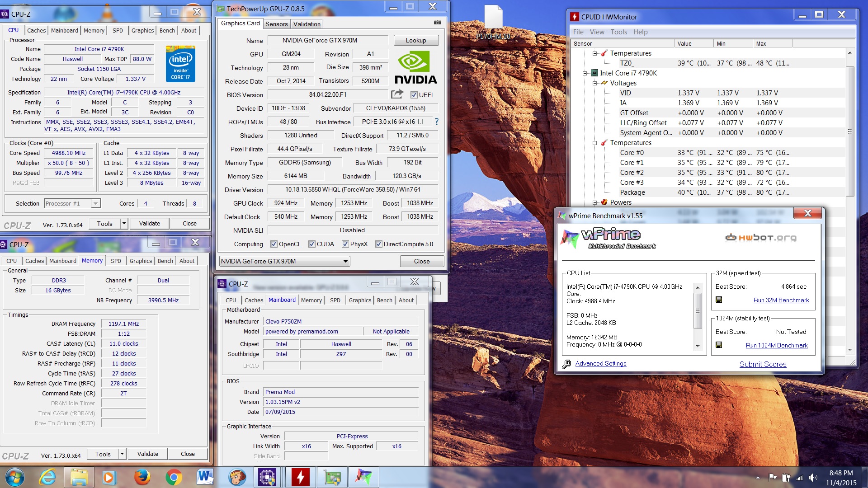This screenshot has height=488, width=868.
Task: Toggle the OpenCL checkbox
Action: click(274, 244)
